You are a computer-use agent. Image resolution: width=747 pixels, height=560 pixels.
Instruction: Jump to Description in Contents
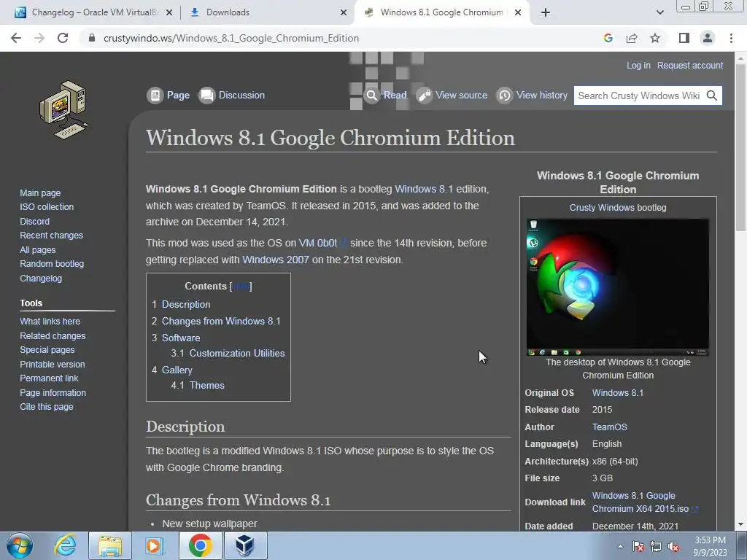tap(186, 304)
